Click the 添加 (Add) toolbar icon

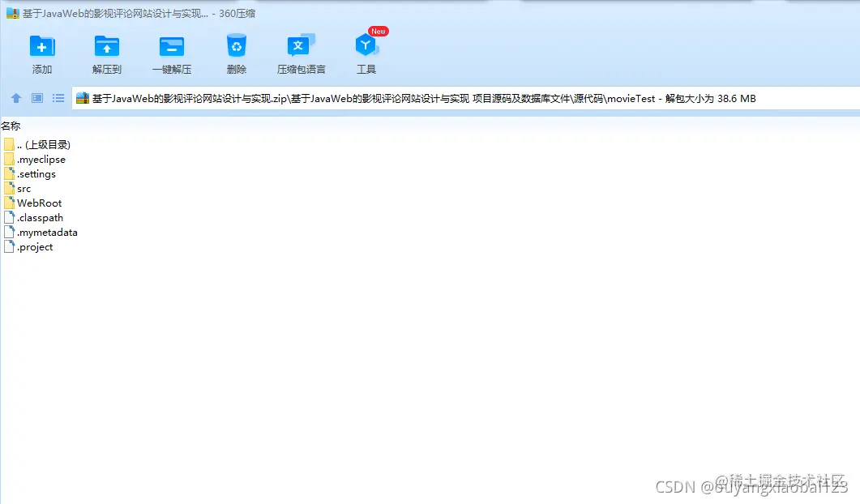(41, 47)
